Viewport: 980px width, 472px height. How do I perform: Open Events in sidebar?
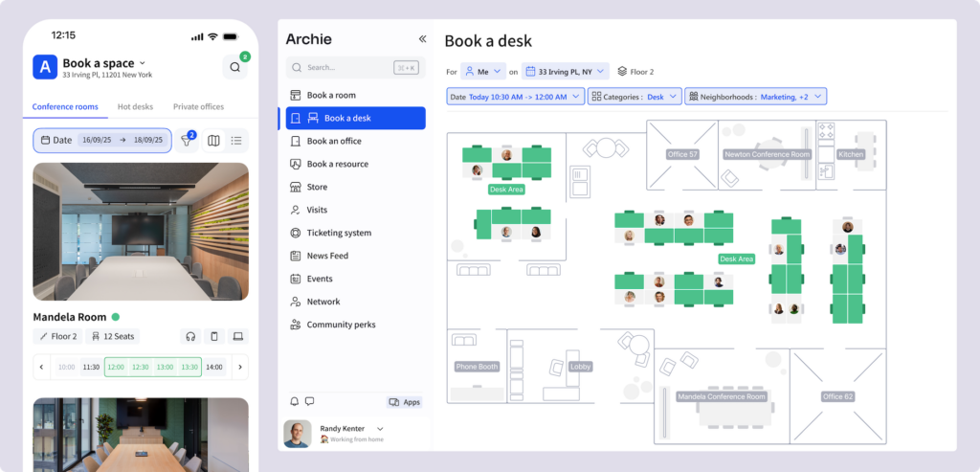356,279
